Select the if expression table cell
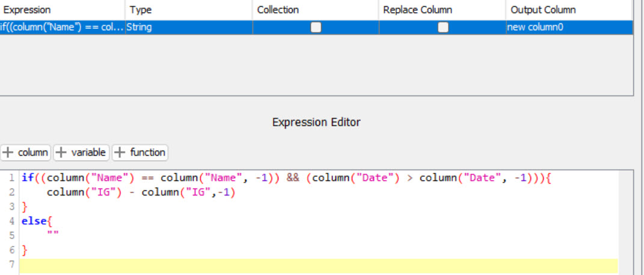This screenshot has height=275, width=644. tap(63, 27)
